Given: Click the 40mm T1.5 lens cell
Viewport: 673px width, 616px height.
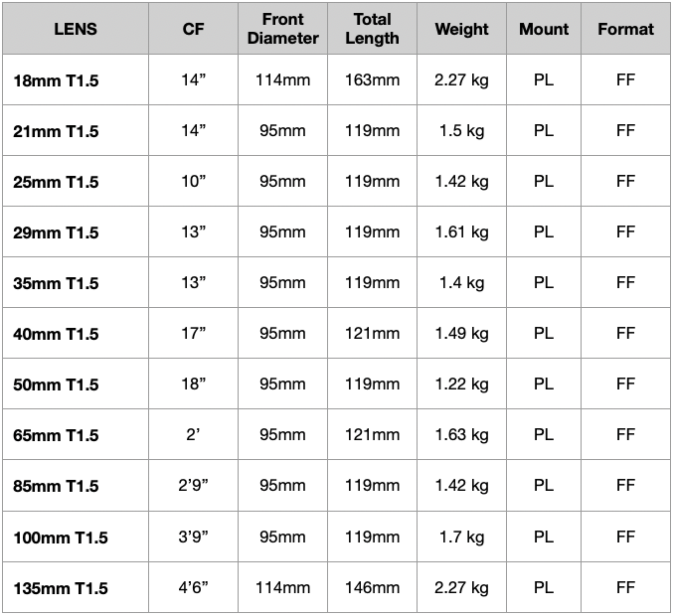Looking at the screenshot, I should click(x=56, y=334).
